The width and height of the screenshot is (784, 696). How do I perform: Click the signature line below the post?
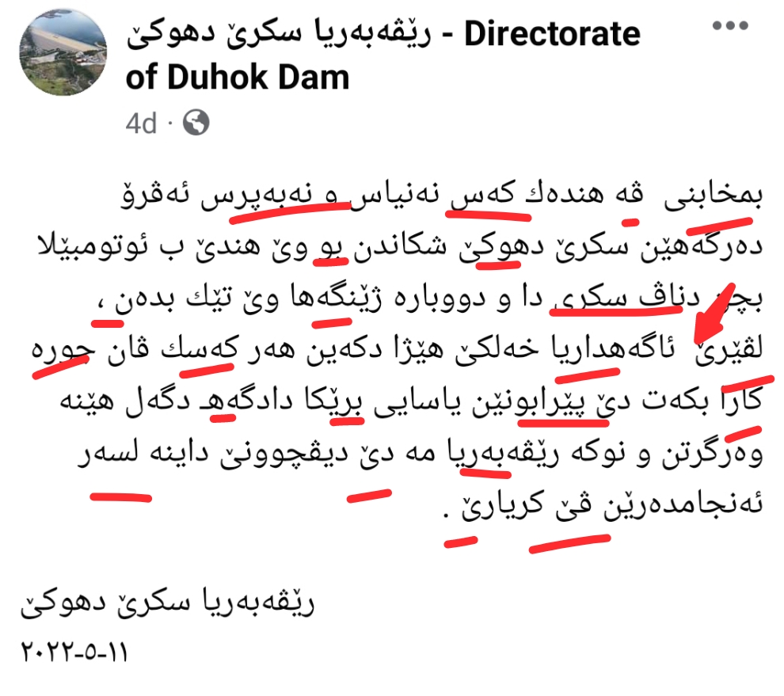(x=167, y=603)
